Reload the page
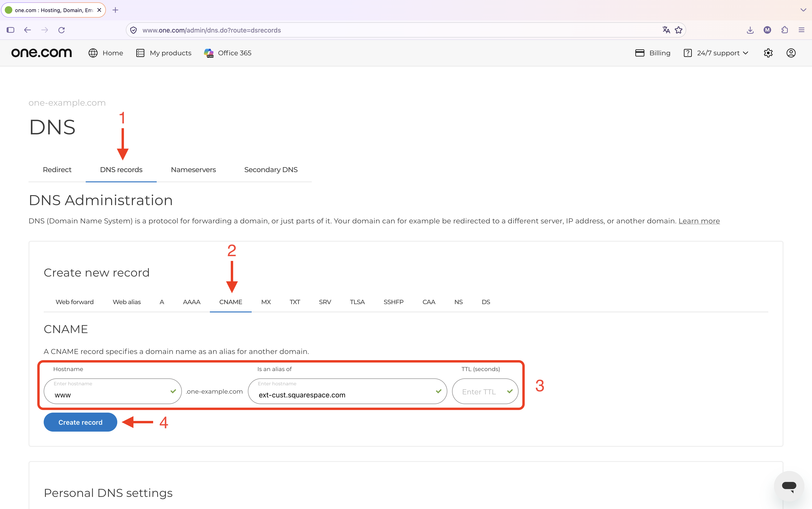The width and height of the screenshot is (812, 509). click(x=61, y=30)
